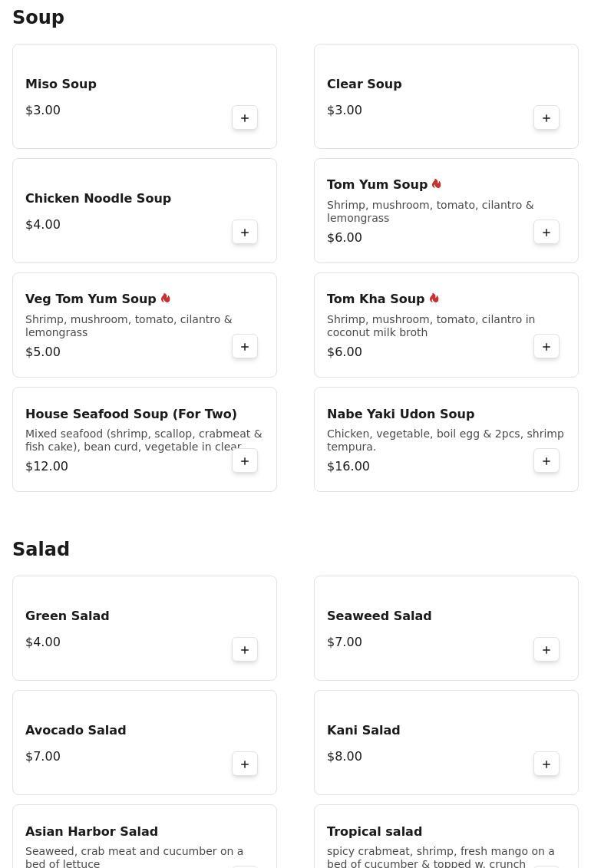
Task: Click the flame icon beside Veg Tom Yum Soup
Action: 166,299
